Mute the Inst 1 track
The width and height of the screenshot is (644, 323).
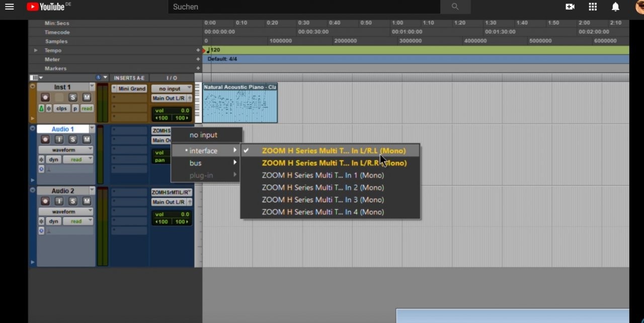pos(87,97)
